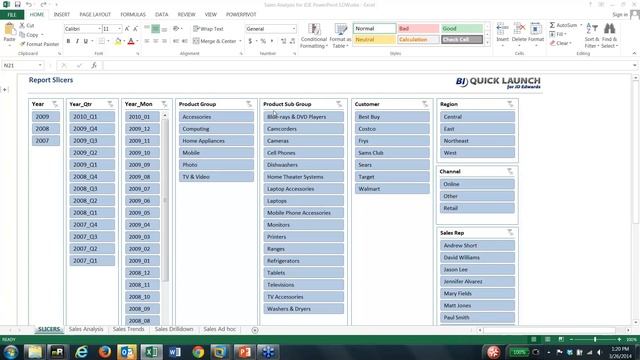
Task: Open Firefox from the taskbar
Action: point(104,352)
